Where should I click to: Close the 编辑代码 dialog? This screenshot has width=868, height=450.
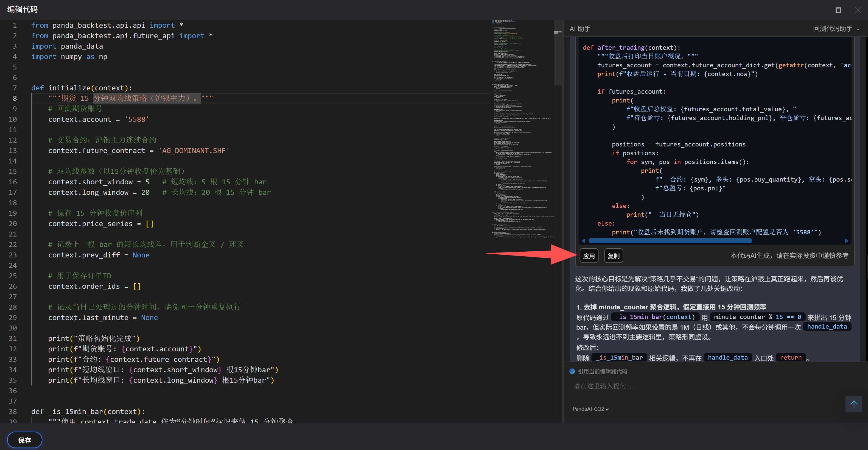(x=858, y=10)
